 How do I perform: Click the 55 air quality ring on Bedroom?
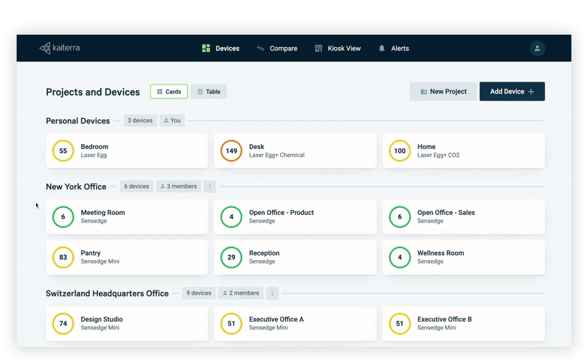pyautogui.click(x=63, y=151)
